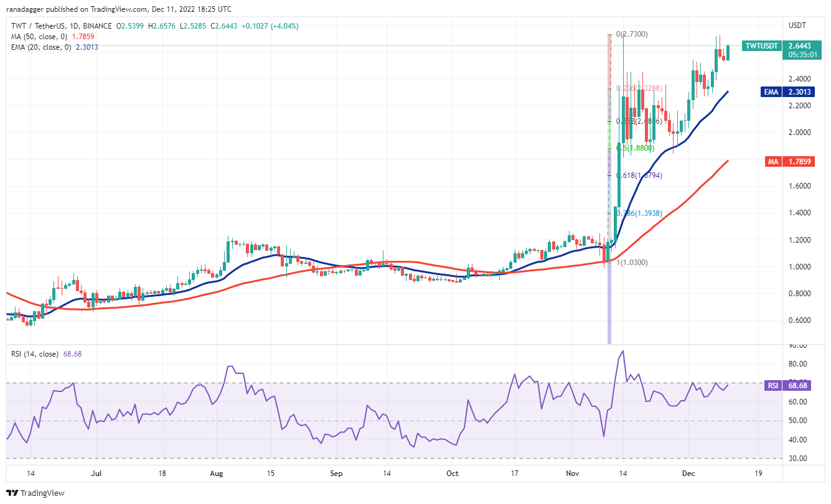831x504 pixels.
Task: Select the 0.5(1.8800) Fibonacci level label
Action: click(x=635, y=148)
